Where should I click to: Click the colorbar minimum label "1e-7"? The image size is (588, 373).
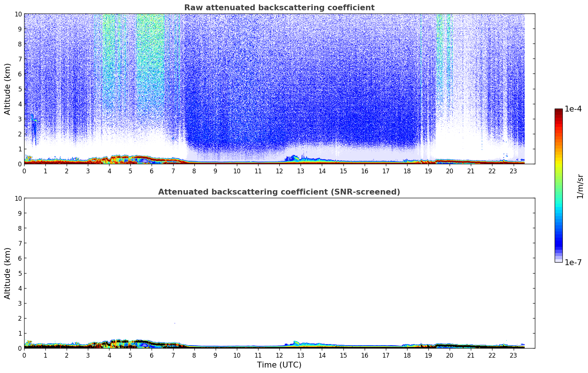tap(573, 263)
